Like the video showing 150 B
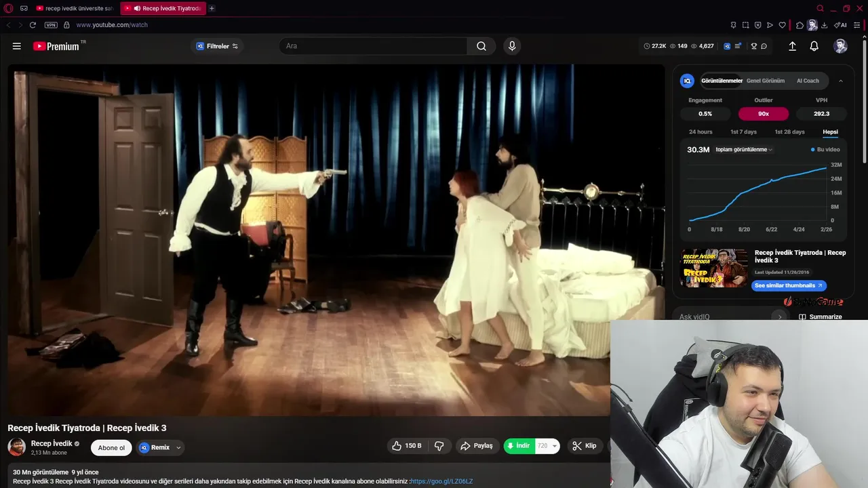 (x=406, y=446)
